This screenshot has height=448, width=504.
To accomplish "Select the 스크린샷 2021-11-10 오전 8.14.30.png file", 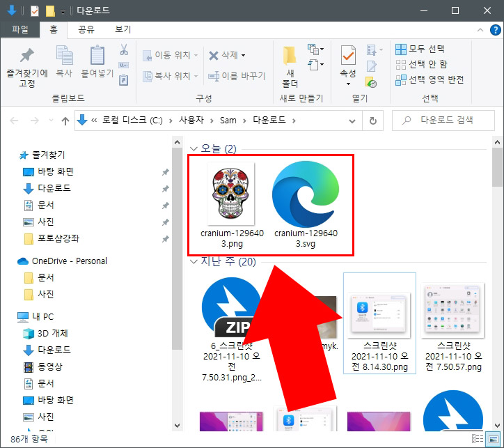I will point(379,323).
